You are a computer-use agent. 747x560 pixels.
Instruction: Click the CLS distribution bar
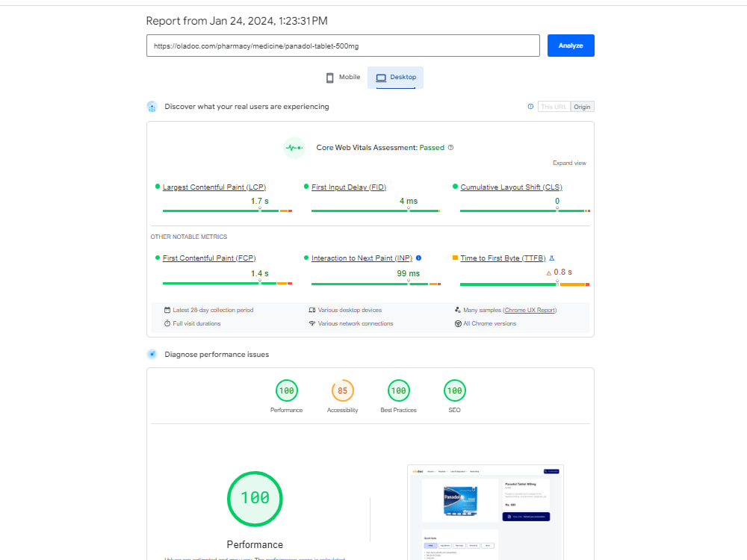(525, 211)
